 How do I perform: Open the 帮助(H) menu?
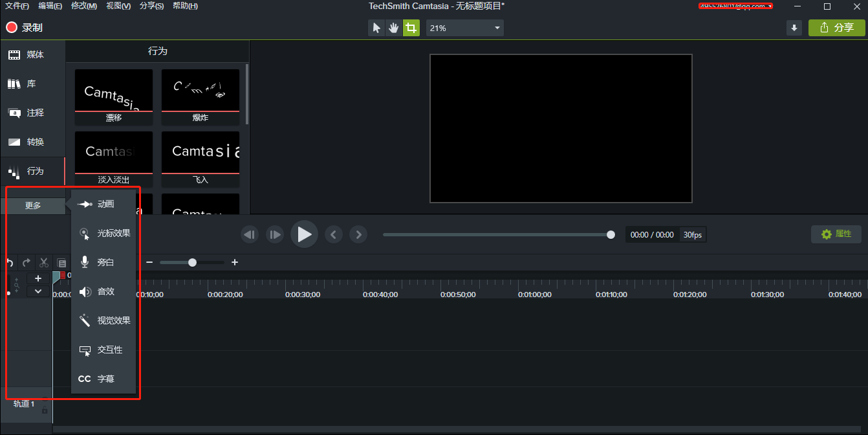click(185, 6)
